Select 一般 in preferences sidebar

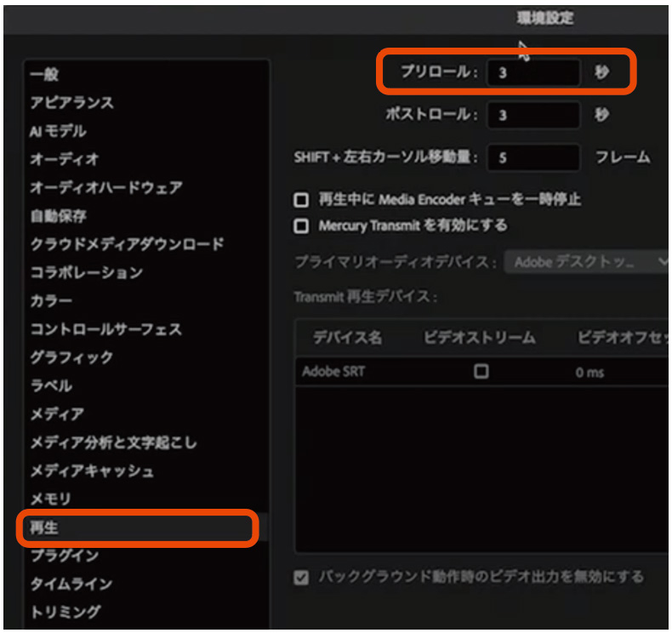pyautogui.click(x=45, y=75)
